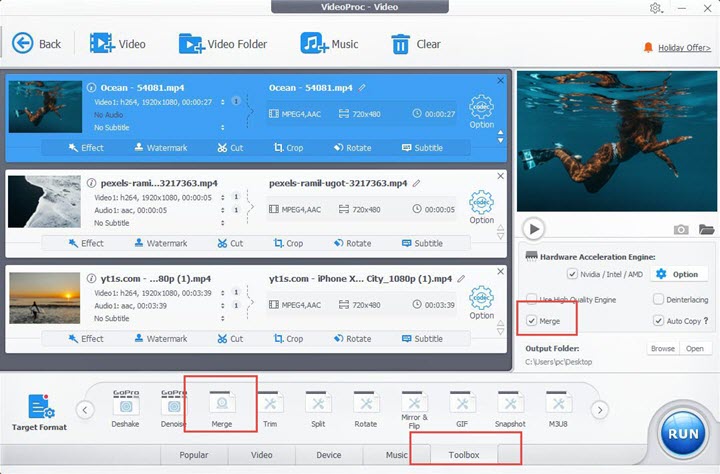The height and width of the screenshot is (474, 720).
Task: Open Crop for yt1s.com video
Action: pos(288,339)
